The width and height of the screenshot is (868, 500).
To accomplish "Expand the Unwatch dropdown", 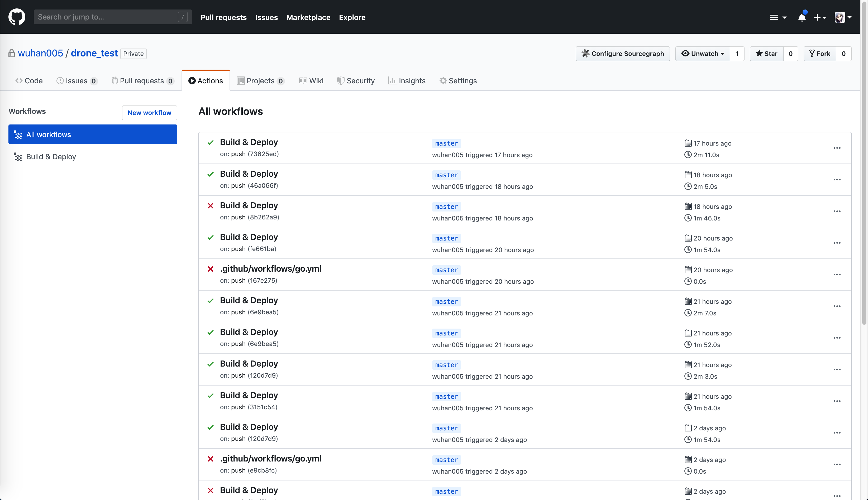I will coord(703,54).
